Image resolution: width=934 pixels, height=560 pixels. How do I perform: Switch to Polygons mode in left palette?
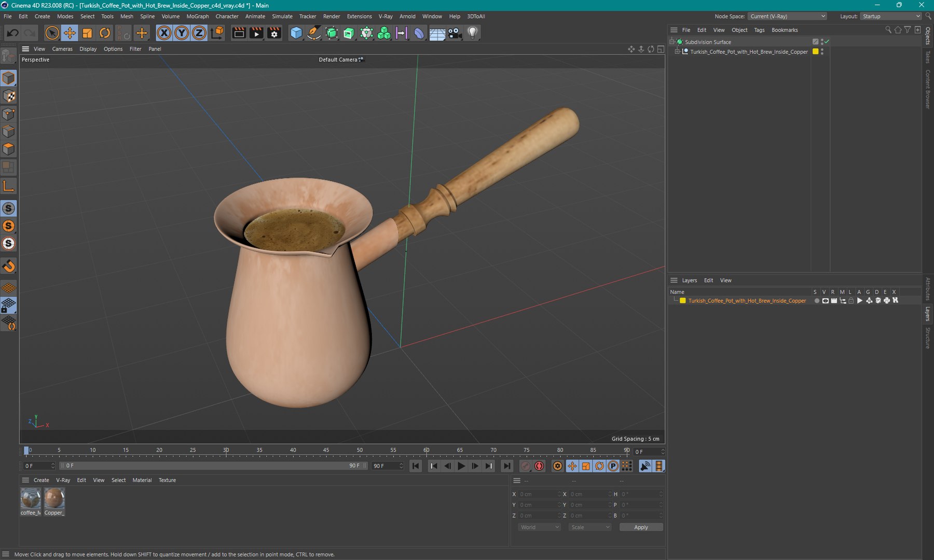click(x=9, y=149)
